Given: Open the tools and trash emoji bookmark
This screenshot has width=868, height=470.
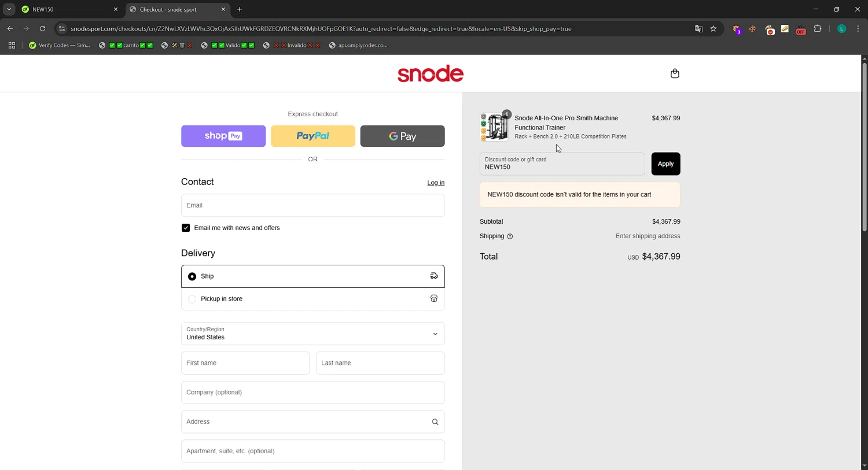Looking at the screenshot, I should (176, 45).
